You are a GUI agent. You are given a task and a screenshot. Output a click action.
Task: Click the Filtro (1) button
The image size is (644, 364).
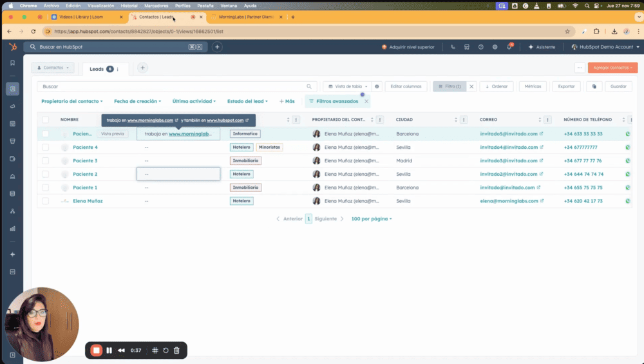(x=450, y=86)
